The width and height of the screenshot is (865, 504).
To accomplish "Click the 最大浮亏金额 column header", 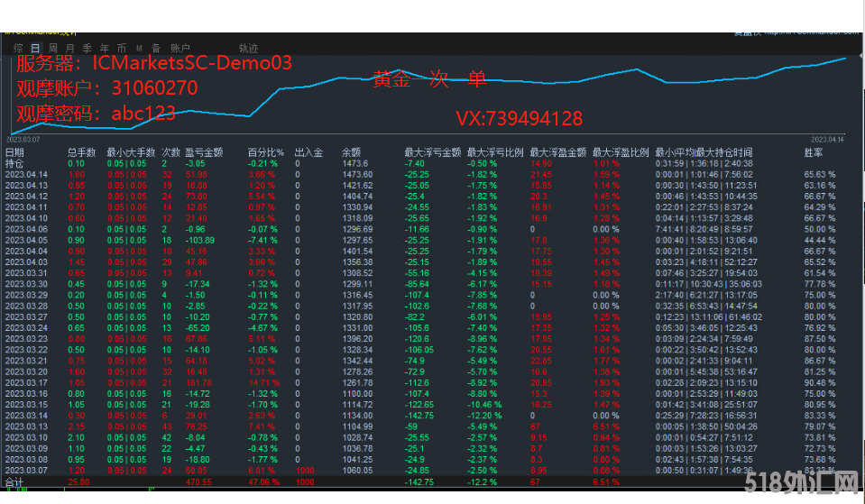I will tap(433, 152).
